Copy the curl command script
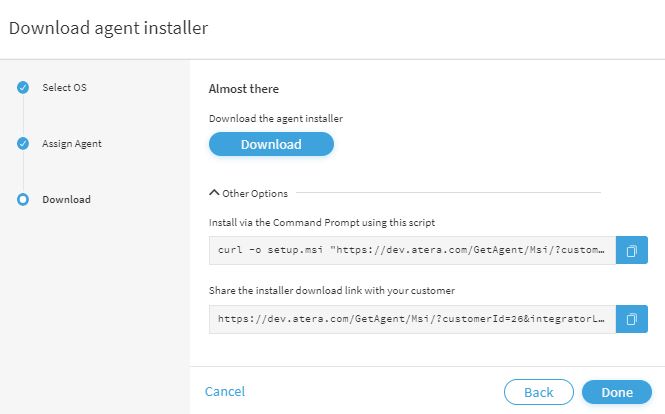Viewport: 665px width, 414px height. coord(631,250)
